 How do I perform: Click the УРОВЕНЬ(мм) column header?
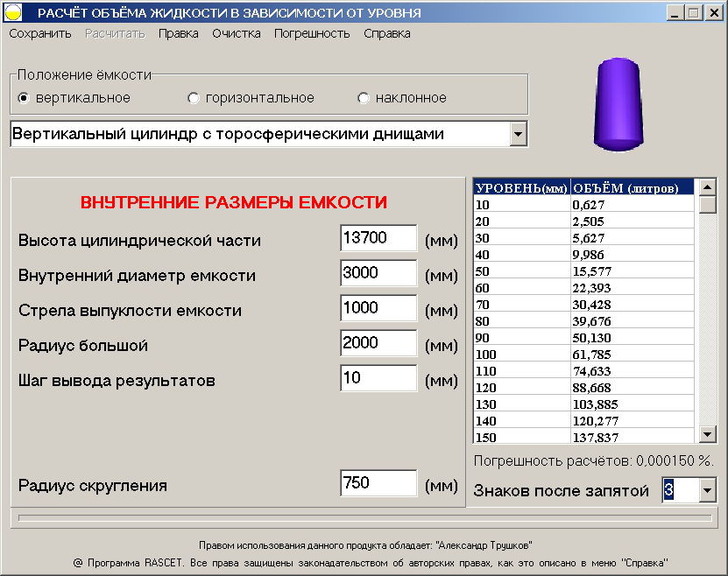(518, 186)
